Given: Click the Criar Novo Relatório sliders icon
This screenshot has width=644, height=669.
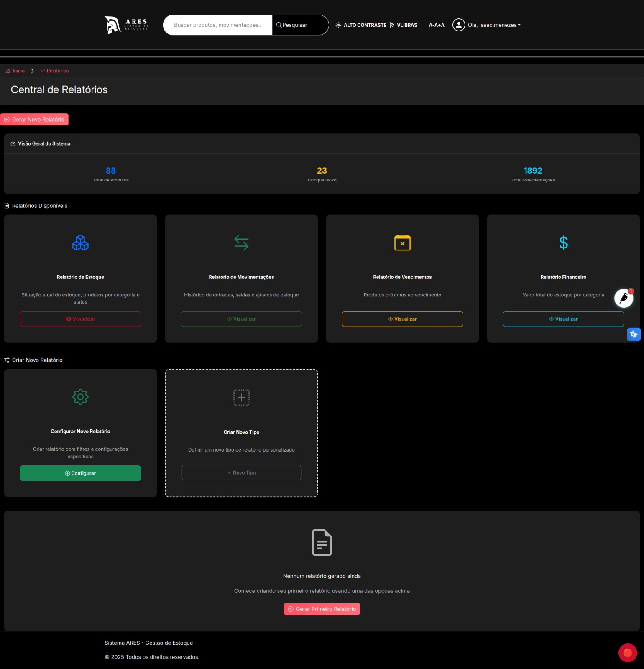Looking at the screenshot, I should point(7,360).
